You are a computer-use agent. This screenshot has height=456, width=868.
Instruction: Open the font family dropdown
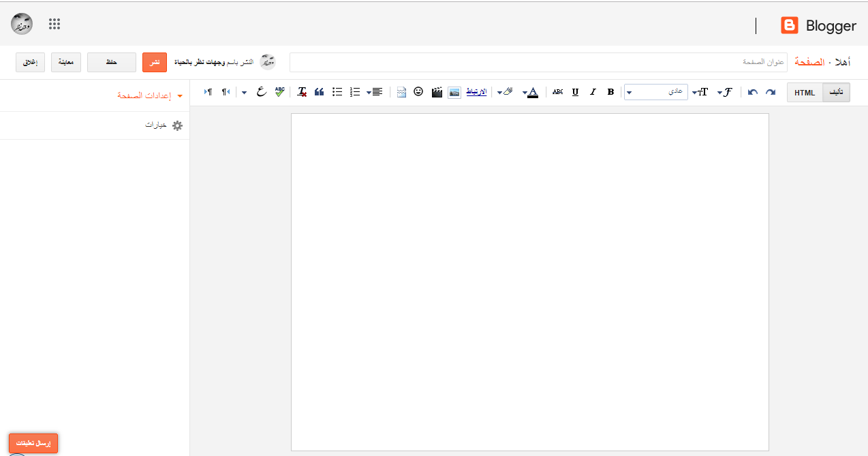725,92
